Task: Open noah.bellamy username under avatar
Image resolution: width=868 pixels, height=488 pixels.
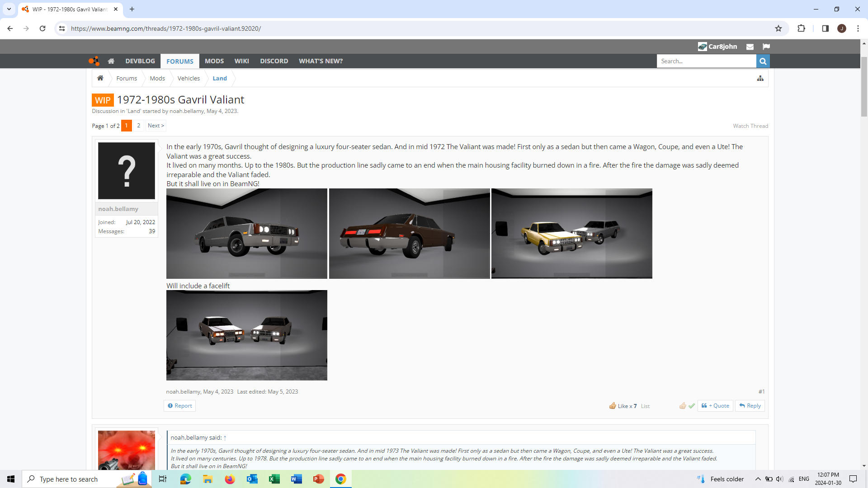Action: pyautogui.click(x=118, y=209)
